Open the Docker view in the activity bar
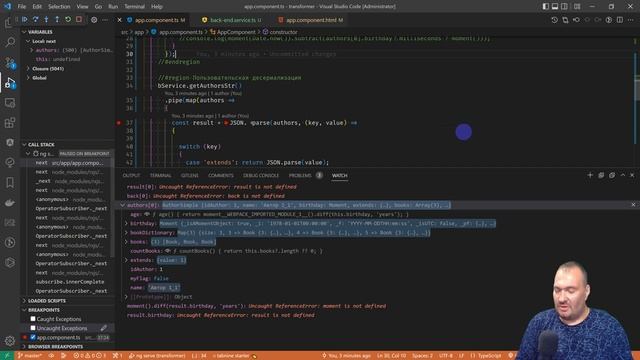The image size is (640, 360). (10, 203)
